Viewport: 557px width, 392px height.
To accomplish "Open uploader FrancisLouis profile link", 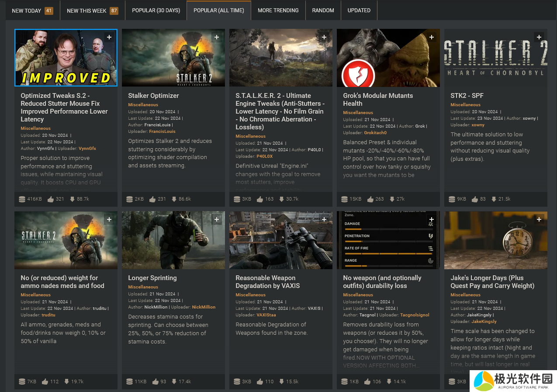I will pyautogui.click(x=162, y=132).
